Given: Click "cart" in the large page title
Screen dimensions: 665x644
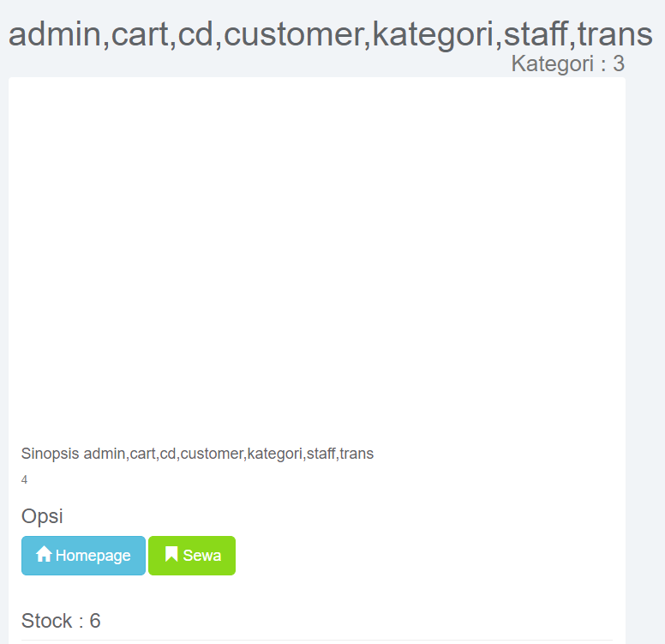Looking at the screenshot, I should (x=139, y=34).
